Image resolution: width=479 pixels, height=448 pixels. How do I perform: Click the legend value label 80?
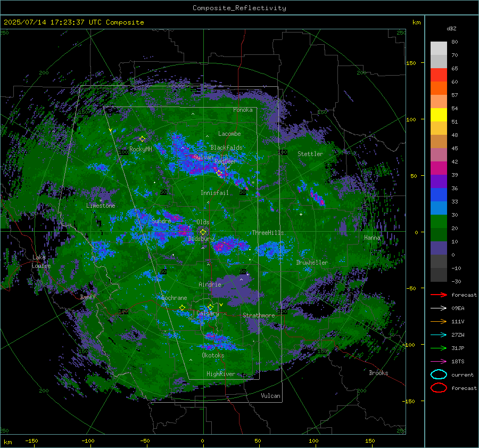[x=455, y=42]
